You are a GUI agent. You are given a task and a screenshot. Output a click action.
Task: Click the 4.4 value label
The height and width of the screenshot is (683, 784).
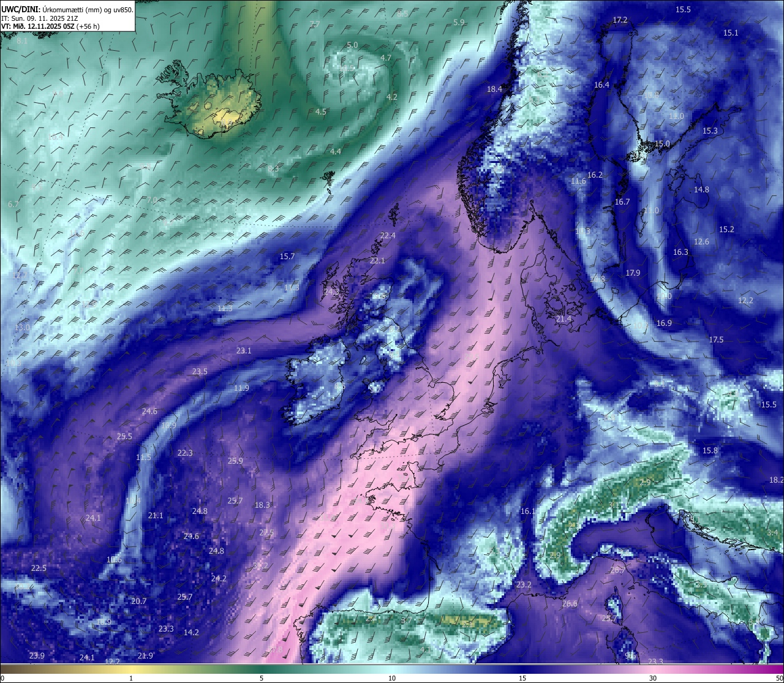point(336,152)
